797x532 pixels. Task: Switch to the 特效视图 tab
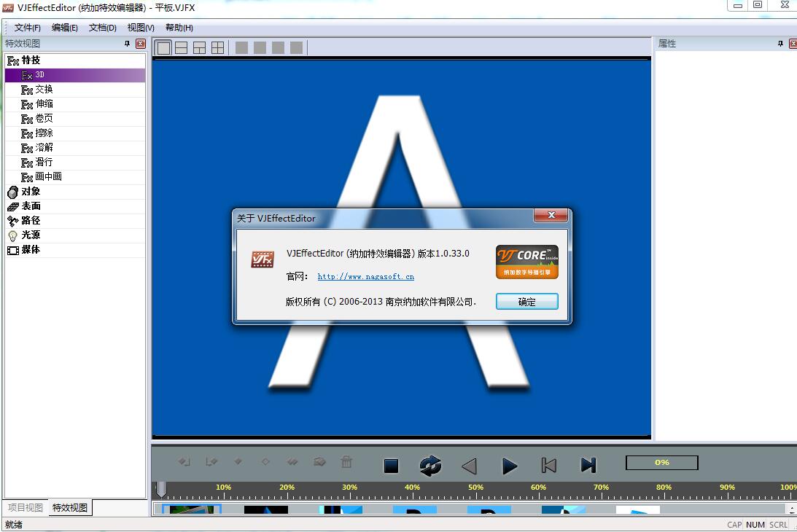tap(70, 508)
